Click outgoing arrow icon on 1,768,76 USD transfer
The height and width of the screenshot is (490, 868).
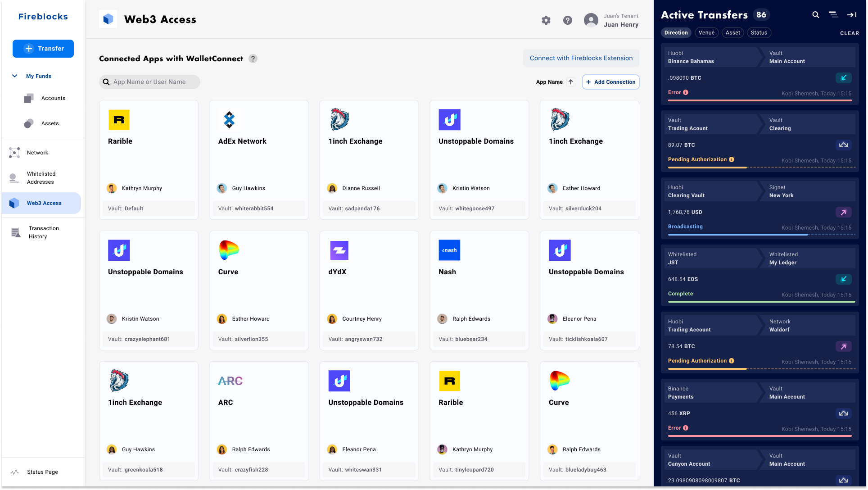pos(844,212)
